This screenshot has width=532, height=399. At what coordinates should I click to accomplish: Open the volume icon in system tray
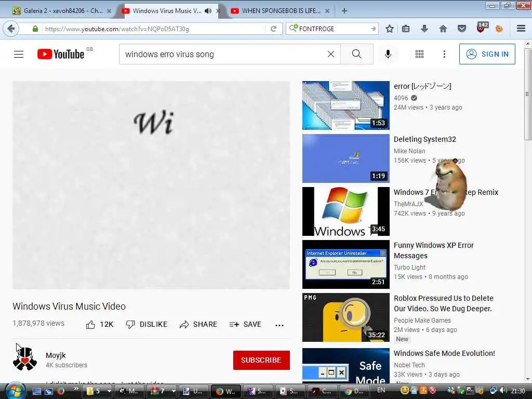(503, 391)
